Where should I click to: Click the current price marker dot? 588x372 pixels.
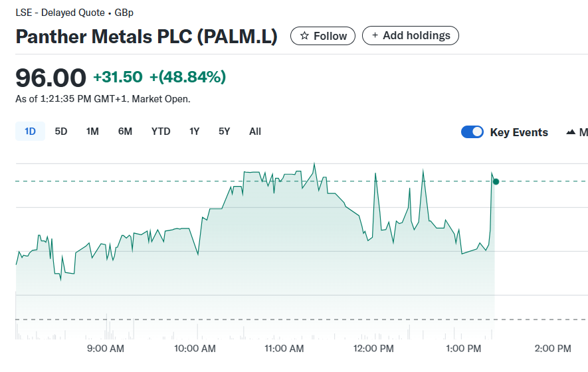pyautogui.click(x=496, y=181)
